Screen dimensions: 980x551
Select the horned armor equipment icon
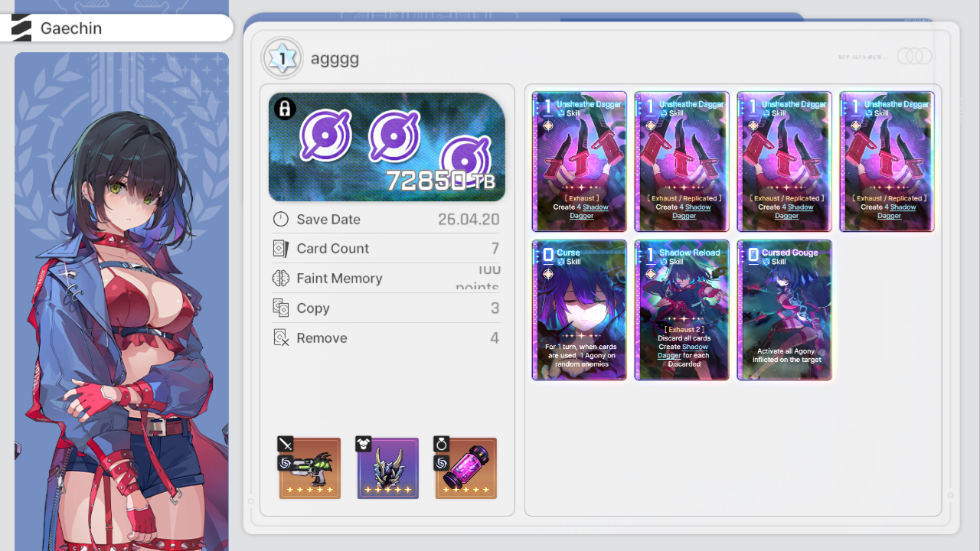[388, 468]
